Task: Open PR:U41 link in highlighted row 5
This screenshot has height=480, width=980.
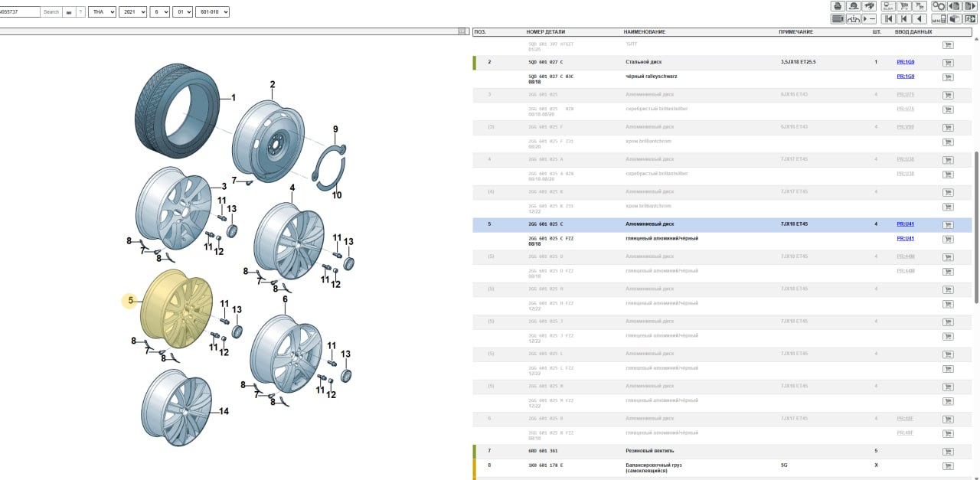Action: [x=905, y=224]
